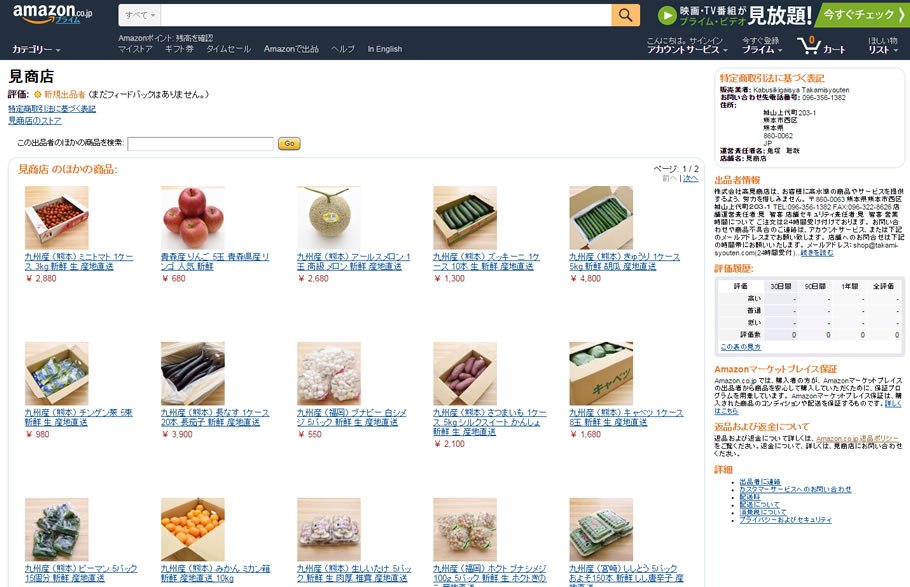Select the melon product image

pos(328,217)
